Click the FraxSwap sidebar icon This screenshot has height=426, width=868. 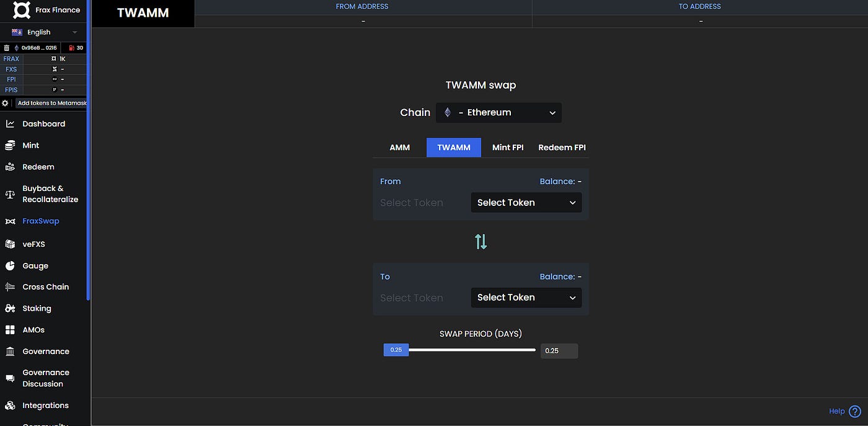pos(10,221)
